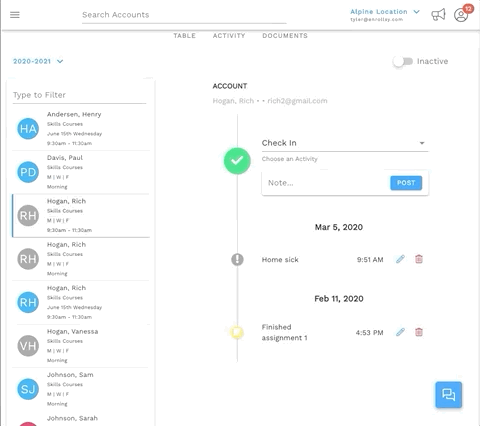Edit the Finished assignment 1 entry
This screenshot has width=480, height=426.
400,332
